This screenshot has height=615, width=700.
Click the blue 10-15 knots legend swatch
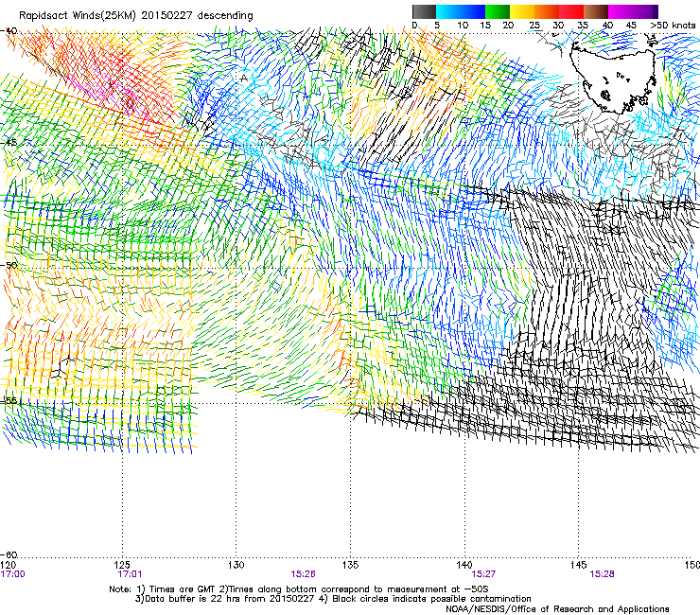click(x=473, y=11)
